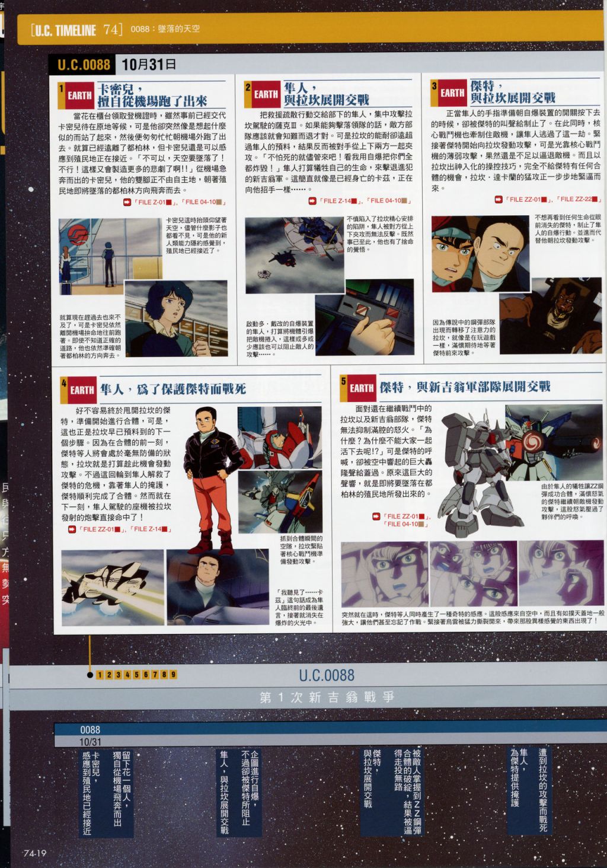Image resolution: width=607 pixels, height=868 pixels.
Task: Select timeline number 9
Action: point(173,675)
